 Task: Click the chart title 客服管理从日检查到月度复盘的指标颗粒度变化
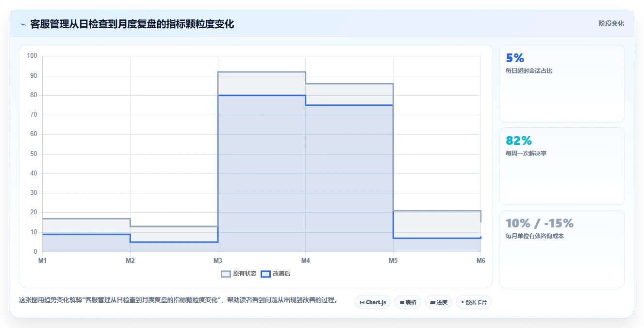point(132,24)
